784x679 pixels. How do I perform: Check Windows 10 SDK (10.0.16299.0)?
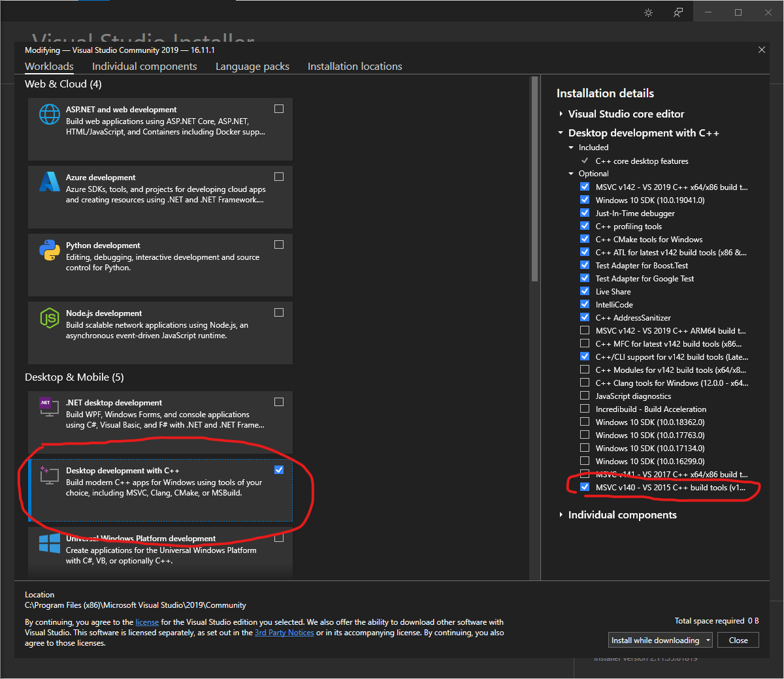pyautogui.click(x=585, y=461)
